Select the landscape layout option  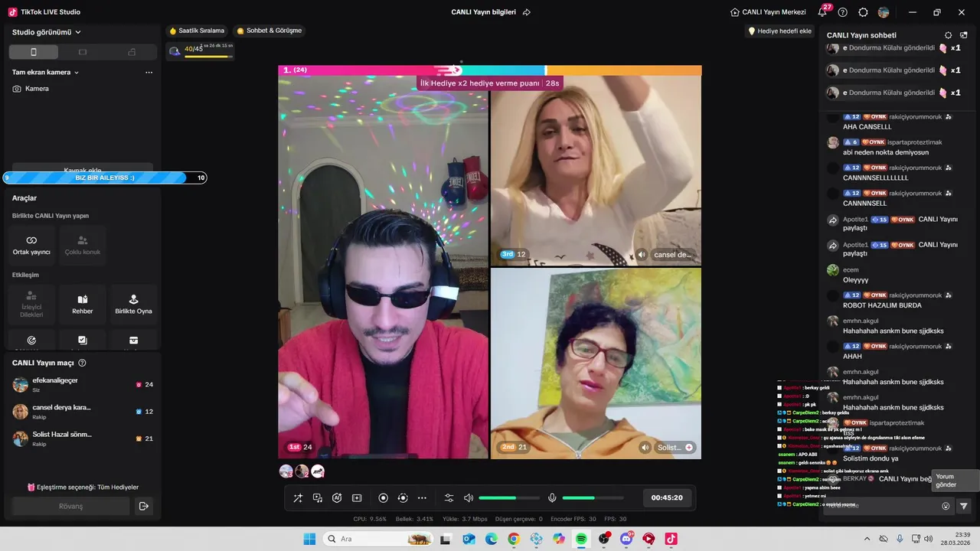tap(83, 52)
